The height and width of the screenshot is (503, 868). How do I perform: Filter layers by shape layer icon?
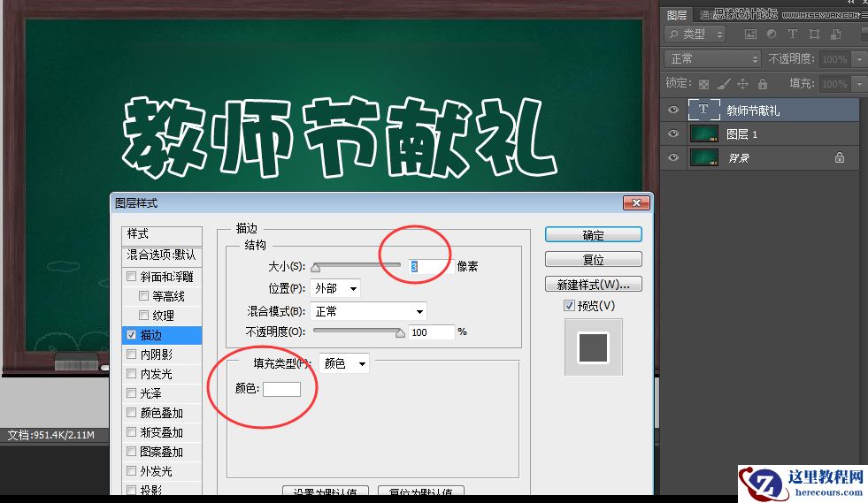coord(814,34)
